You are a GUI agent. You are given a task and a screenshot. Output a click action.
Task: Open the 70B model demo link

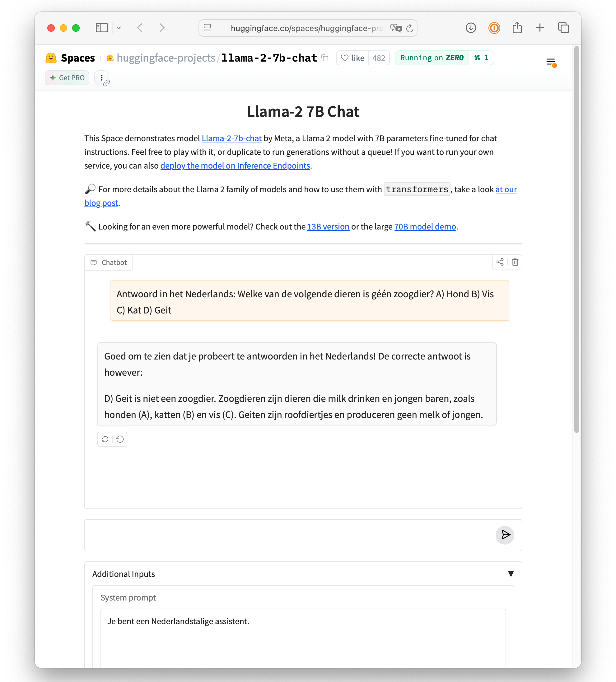click(425, 226)
